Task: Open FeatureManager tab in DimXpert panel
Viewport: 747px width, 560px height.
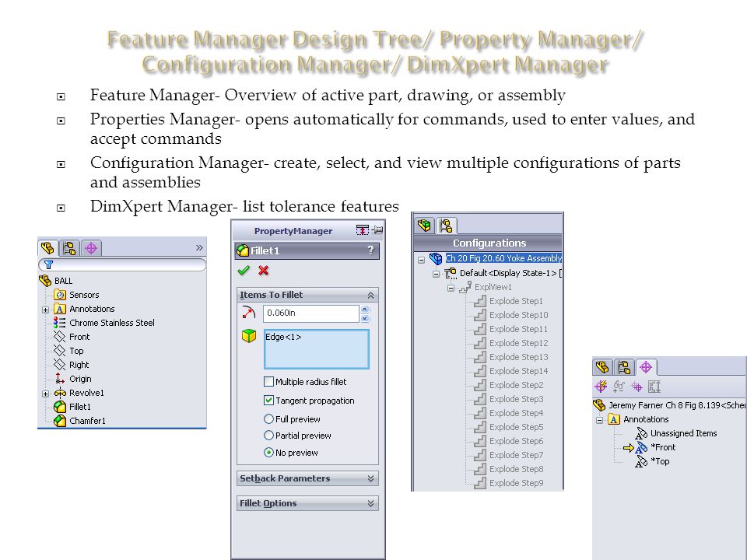Action: (x=602, y=367)
